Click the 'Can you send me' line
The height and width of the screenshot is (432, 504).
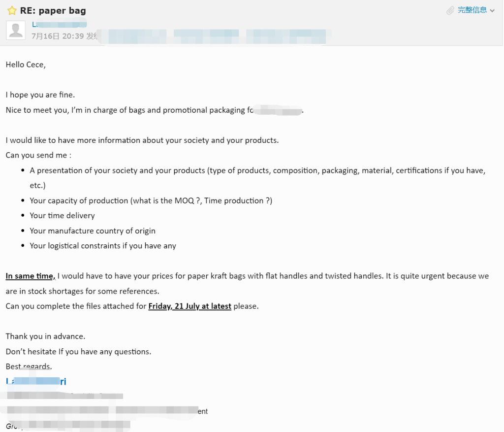38,155
